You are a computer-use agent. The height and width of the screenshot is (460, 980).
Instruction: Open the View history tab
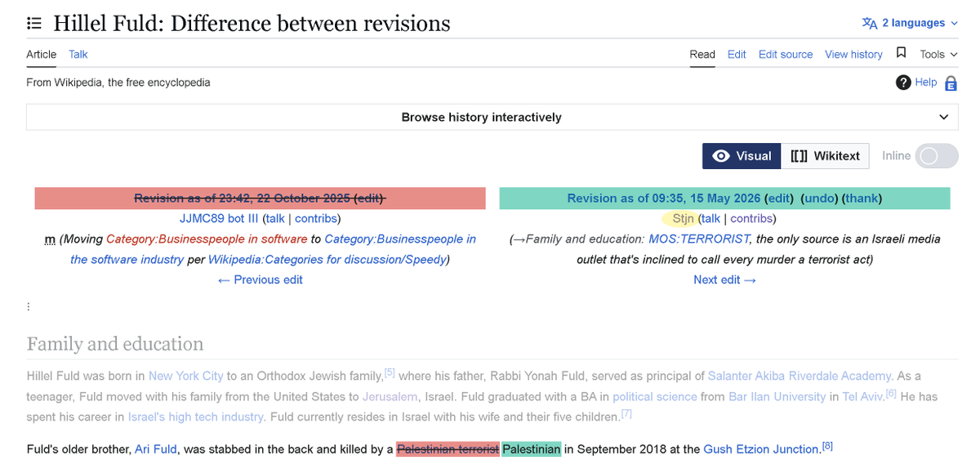[853, 54]
